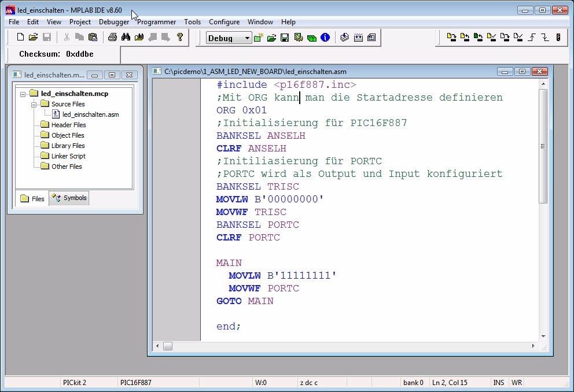574x392 pixels.
Task: Click the last icon in the project toolbar
Action: (371, 38)
